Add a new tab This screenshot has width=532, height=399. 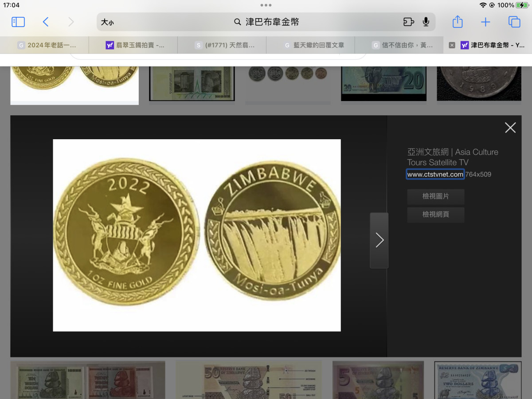pos(486,22)
